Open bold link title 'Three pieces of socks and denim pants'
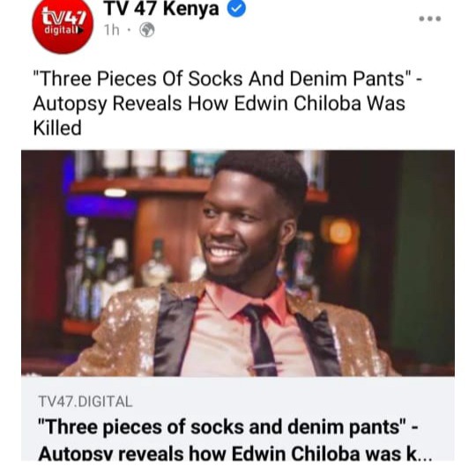The width and height of the screenshot is (476, 466). (227, 427)
